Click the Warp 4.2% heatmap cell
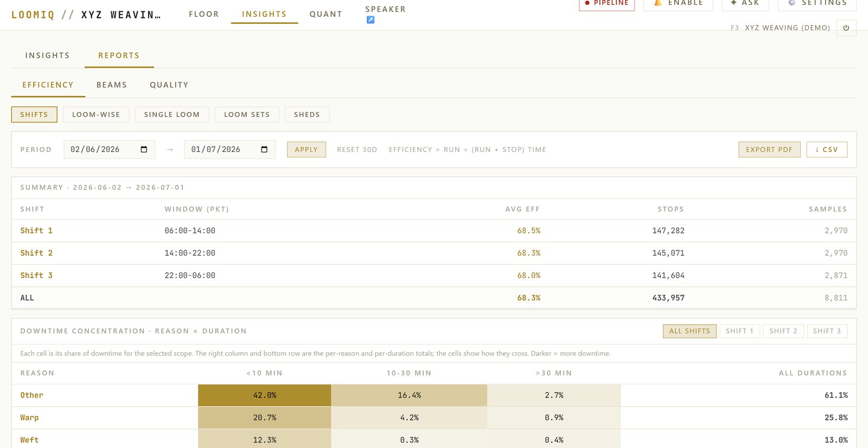The image size is (868, 448). pyautogui.click(x=409, y=418)
